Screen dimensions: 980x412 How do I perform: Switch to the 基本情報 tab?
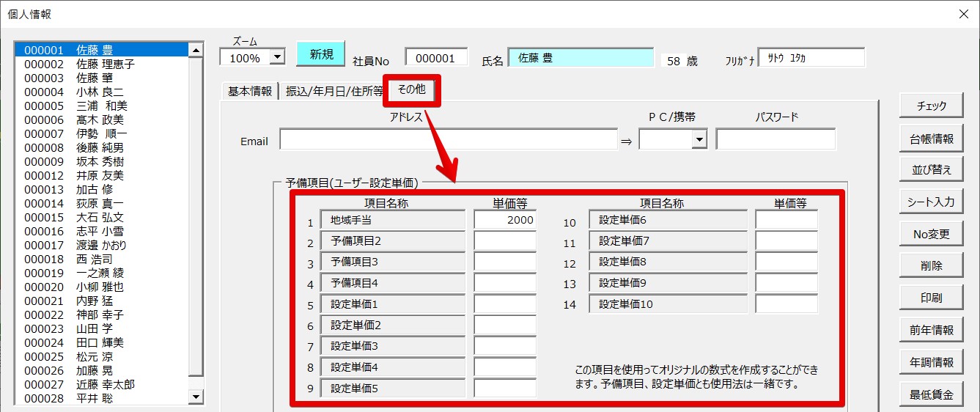coord(249,92)
